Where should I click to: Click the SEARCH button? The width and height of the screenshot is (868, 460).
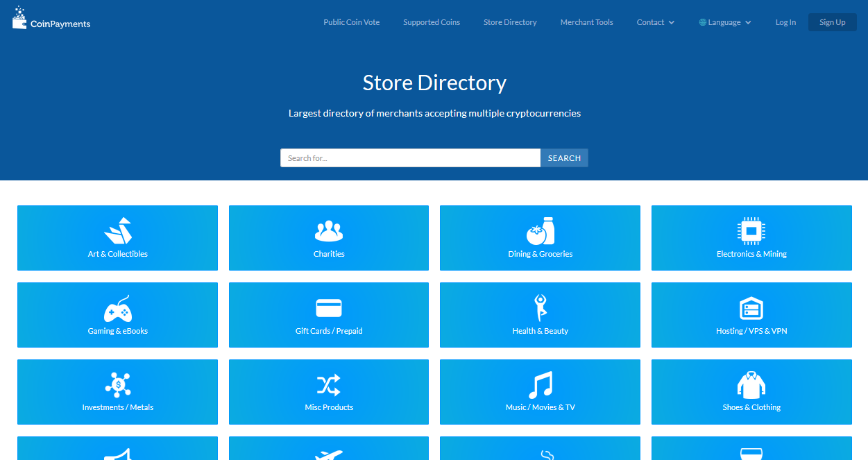[564, 158]
